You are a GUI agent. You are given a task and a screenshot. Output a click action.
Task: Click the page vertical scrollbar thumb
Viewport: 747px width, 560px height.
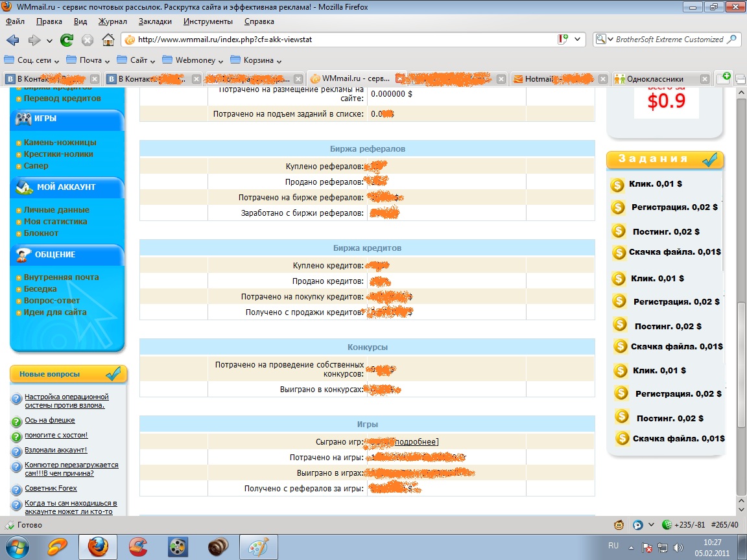[741, 364]
